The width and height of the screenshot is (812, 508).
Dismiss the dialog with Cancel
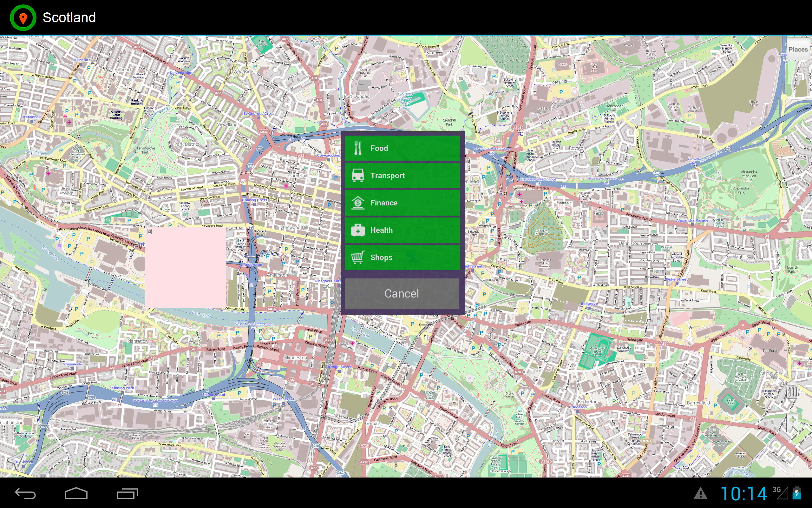[402, 293]
